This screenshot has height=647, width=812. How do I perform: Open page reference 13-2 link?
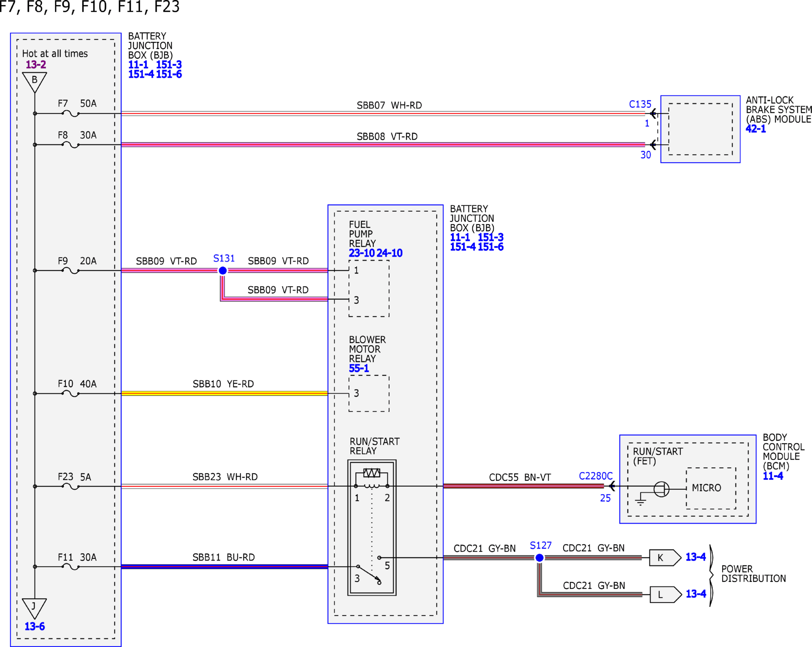tap(36, 64)
